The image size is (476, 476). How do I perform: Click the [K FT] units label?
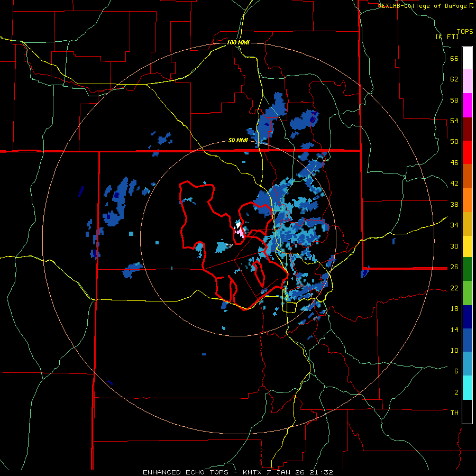point(447,36)
